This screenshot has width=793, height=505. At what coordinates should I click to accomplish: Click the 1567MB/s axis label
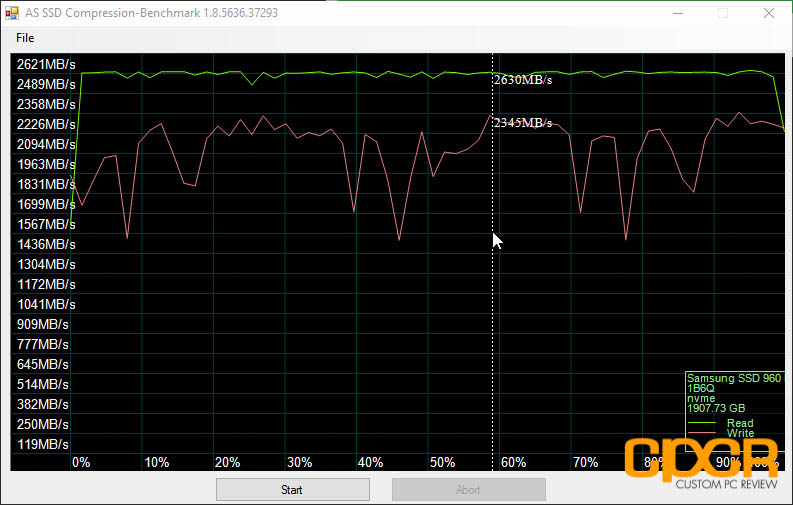click(46, 224)
